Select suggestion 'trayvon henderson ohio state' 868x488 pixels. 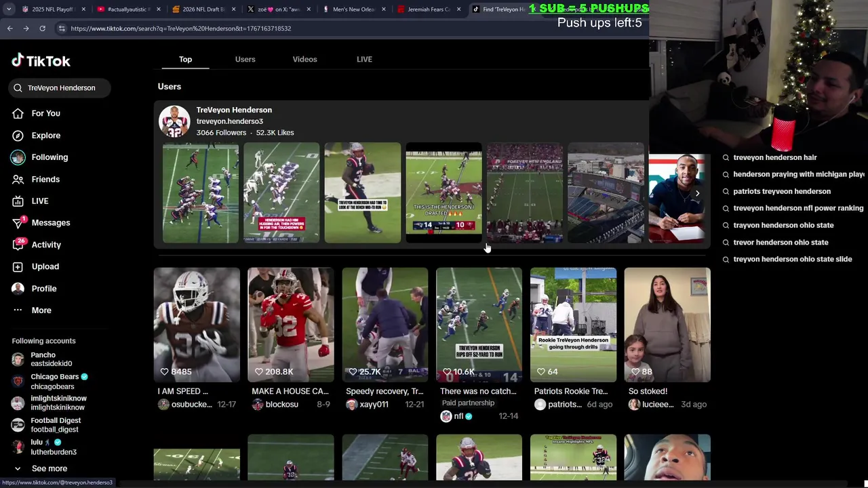click(x=783, y=225)
